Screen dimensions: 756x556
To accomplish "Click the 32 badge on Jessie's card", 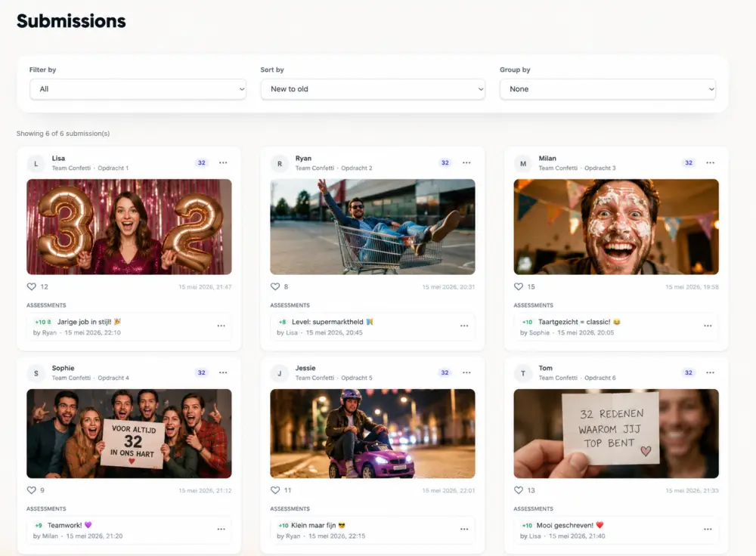I will pyautogui.click(x=445, y=372).
